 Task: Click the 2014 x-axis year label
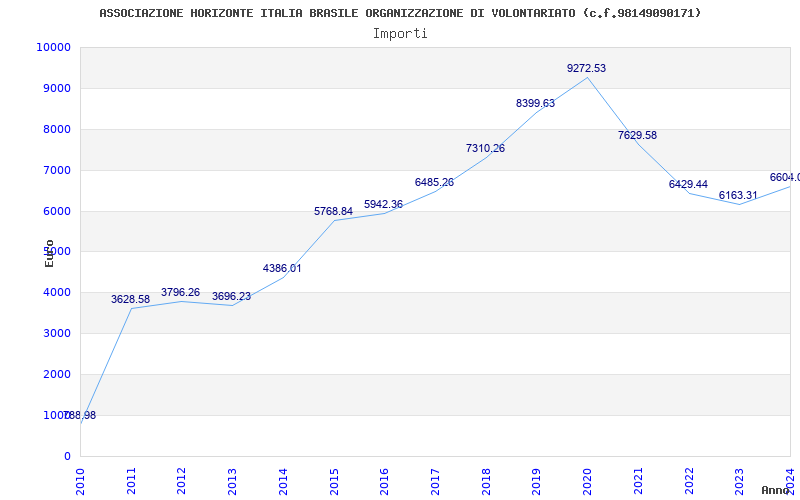pos(283,481)
